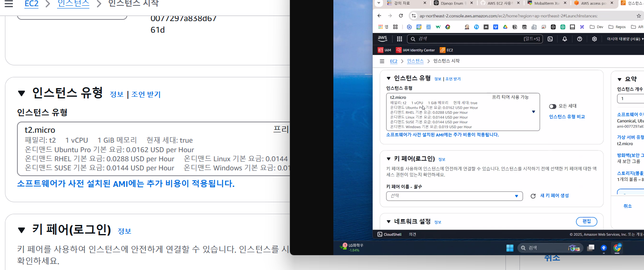Click the 편집 button in network settings
The width and height of the screenshot is (644, 270).
(587, 222)
